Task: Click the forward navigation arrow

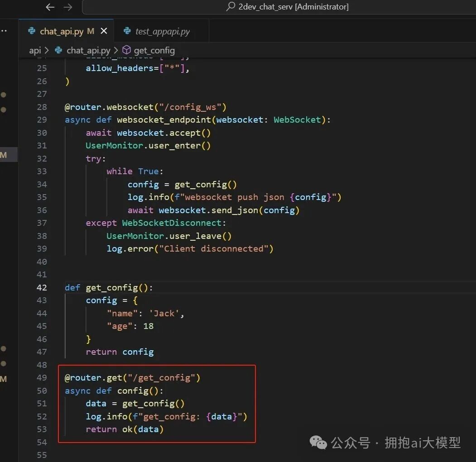Action: [x=67, y=7]
